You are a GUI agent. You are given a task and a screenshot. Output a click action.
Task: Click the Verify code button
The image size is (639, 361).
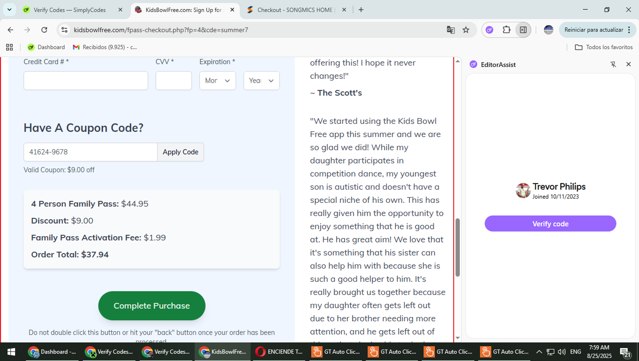550,224
